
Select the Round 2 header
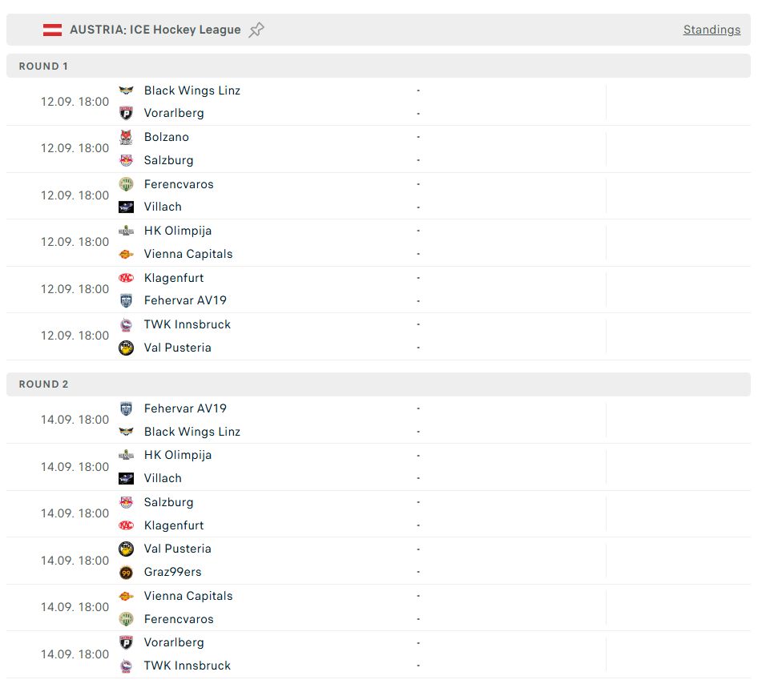[x=44, y=384]
